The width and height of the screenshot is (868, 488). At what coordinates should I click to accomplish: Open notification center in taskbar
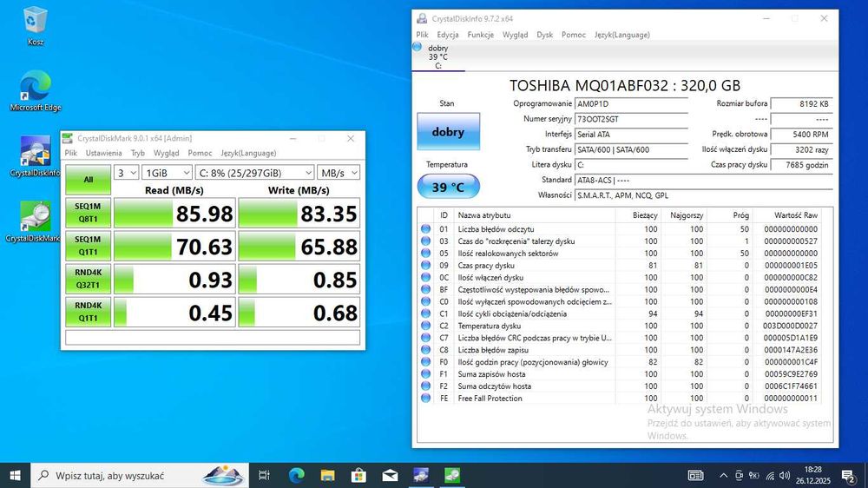[848, 475]
